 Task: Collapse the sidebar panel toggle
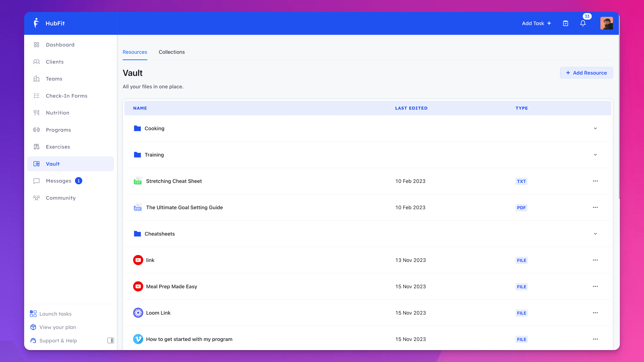pyautogui.click(x=110, y=340)
